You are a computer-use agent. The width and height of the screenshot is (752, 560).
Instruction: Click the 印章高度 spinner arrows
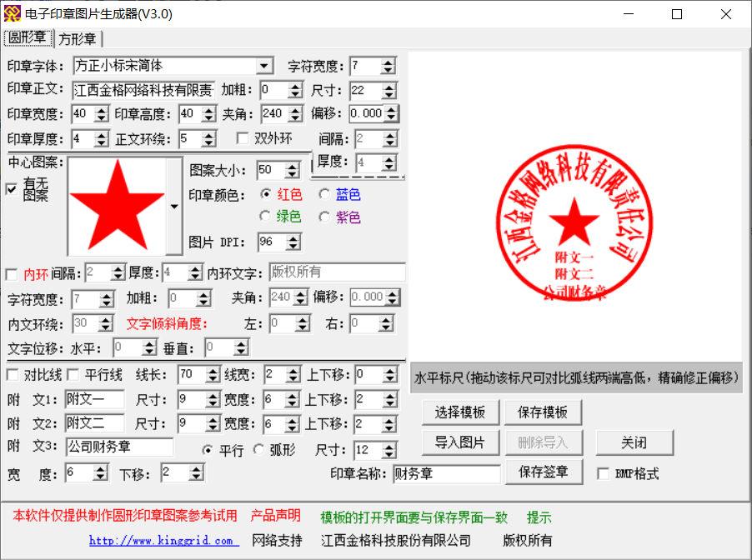click(208, 114)
